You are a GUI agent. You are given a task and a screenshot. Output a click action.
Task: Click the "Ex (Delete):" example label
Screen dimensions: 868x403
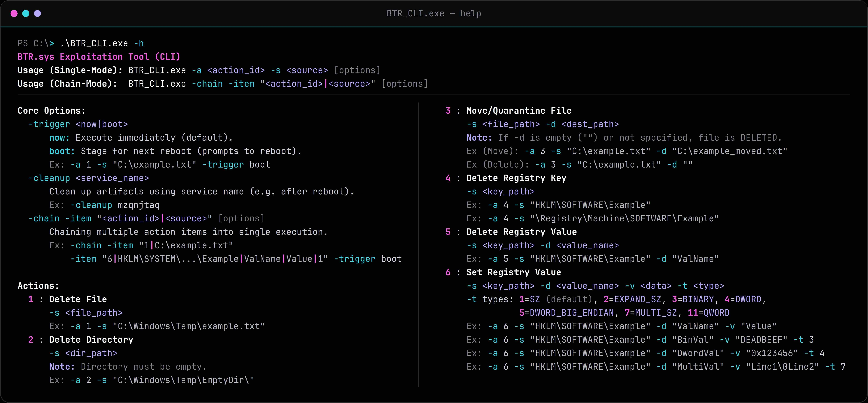498,165
